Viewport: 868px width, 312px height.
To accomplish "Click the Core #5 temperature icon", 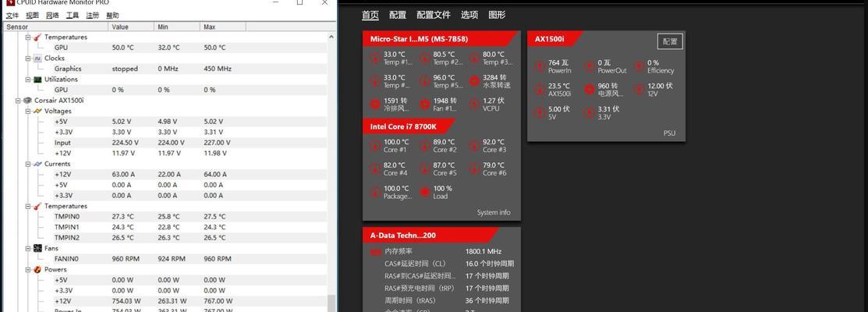I will 424,168.
